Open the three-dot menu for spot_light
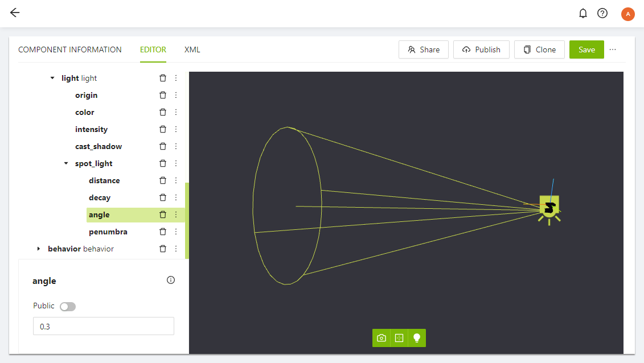 [175, 163]
